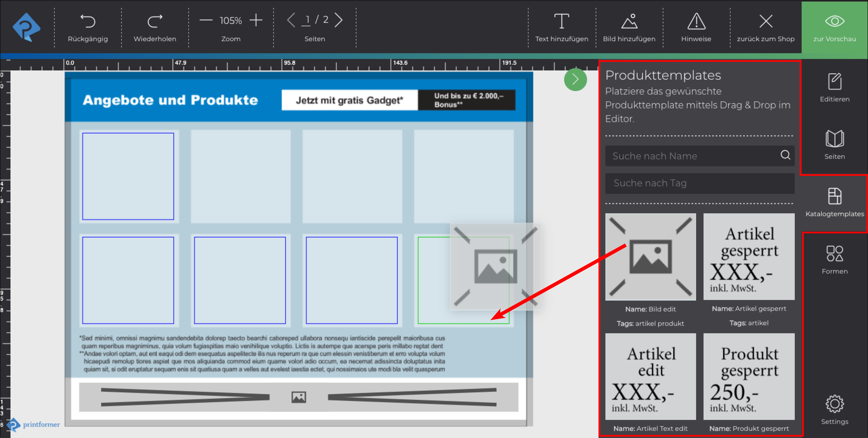Click the Wiederholen redo arrow icon
This screenshot has width=868, height=438.
tap(155, 22)
